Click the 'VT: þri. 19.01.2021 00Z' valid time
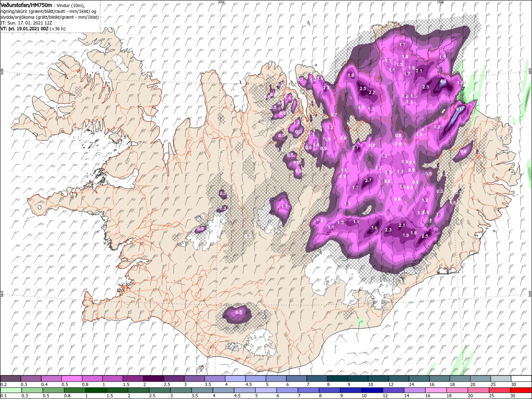The width and height of the screenshot is (532, 399). tap(24, 29)
